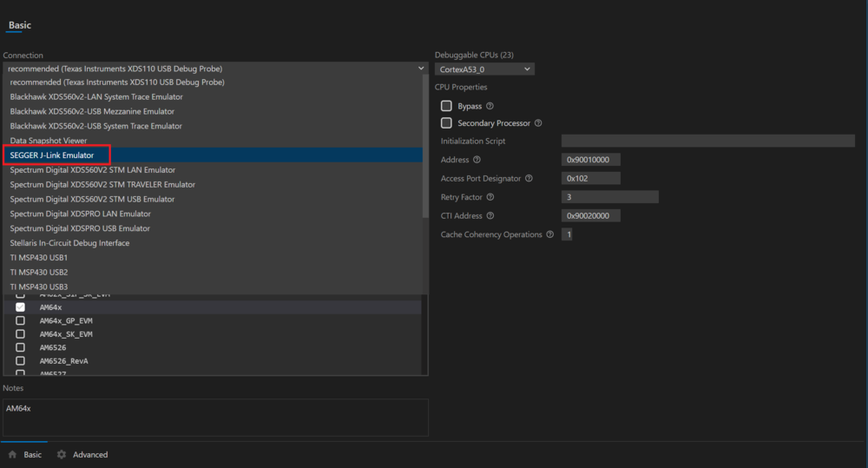Open the CortexA53_0 CPU dropdown

click(484, 69)
